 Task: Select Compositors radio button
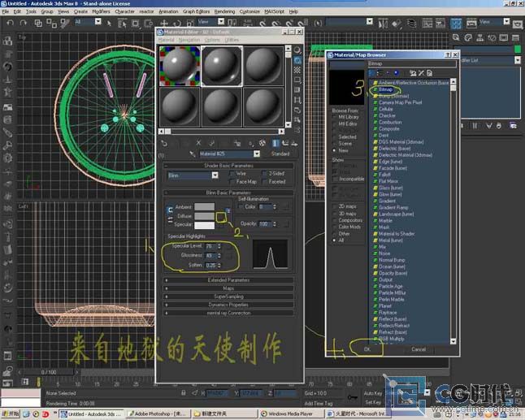[x=334, y=220]
